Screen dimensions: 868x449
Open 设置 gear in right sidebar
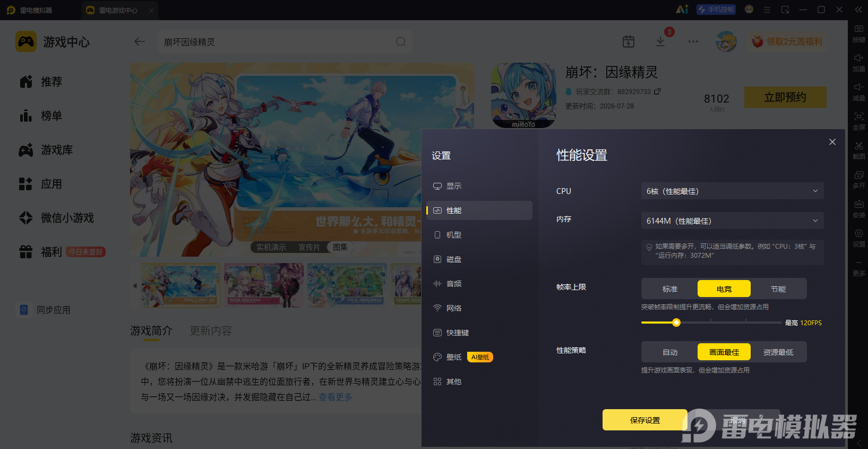(858, 233)
